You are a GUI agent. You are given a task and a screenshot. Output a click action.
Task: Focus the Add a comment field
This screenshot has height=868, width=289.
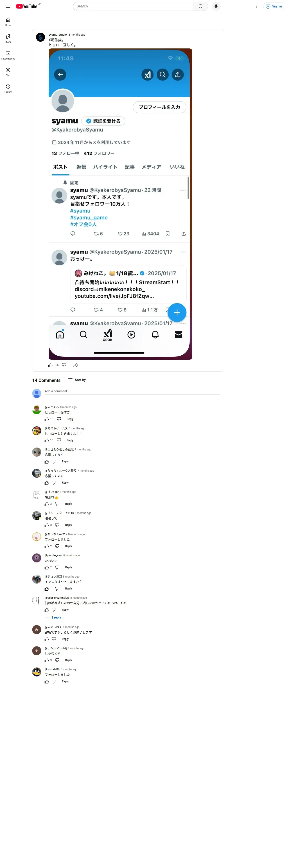(x=132, y=391)
